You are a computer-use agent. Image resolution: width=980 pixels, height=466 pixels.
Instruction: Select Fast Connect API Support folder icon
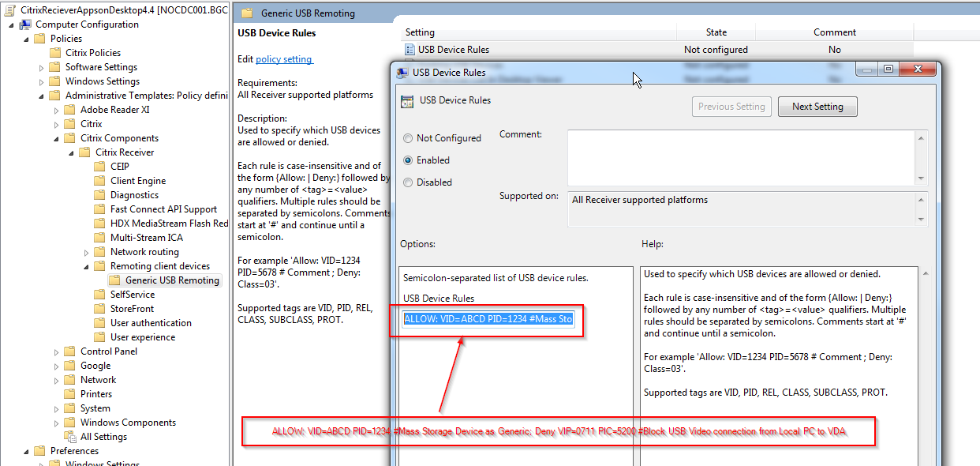[x=99, y=209]
